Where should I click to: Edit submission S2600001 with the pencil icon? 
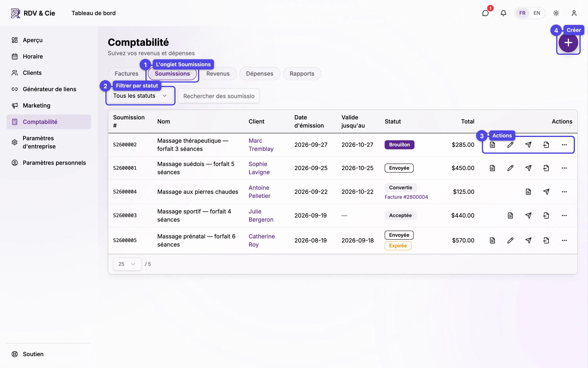[510, 168]
